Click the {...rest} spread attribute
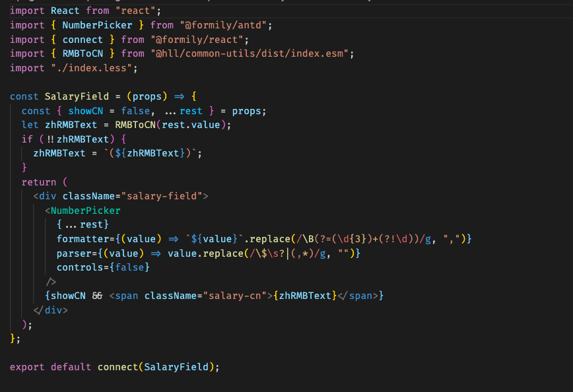This screenshot has width=573, height=392. click(x=83, y=224)
